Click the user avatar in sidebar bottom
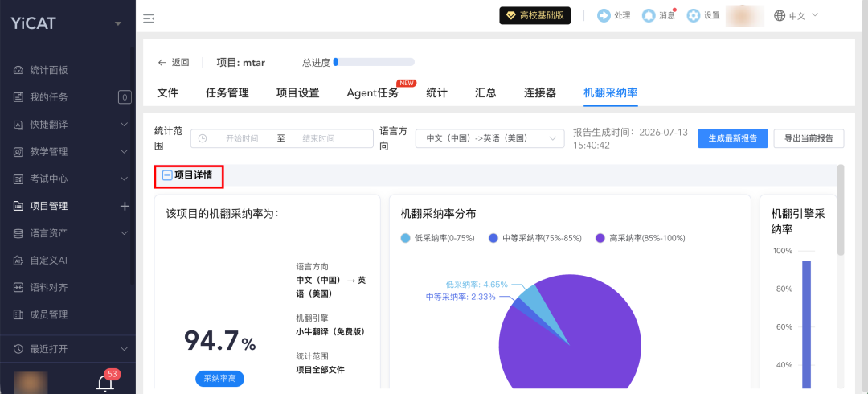 pyautogui.click(x=31, y=383)
